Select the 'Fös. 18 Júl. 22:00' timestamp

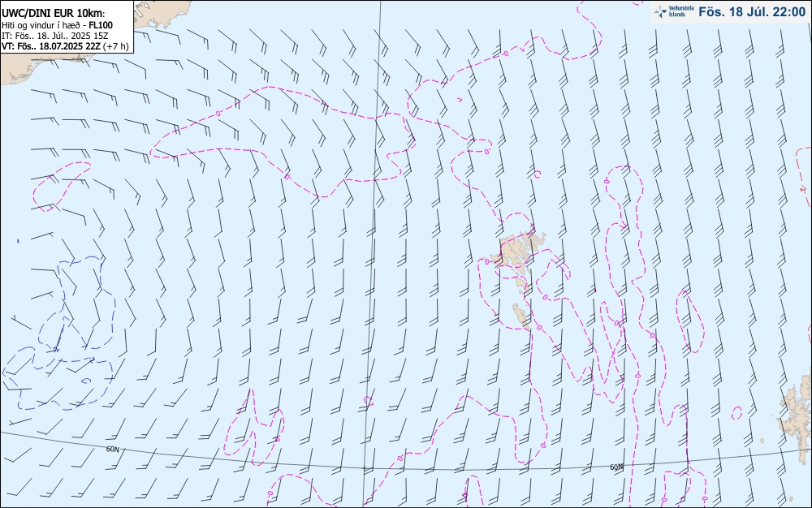[x=752, y=12]
